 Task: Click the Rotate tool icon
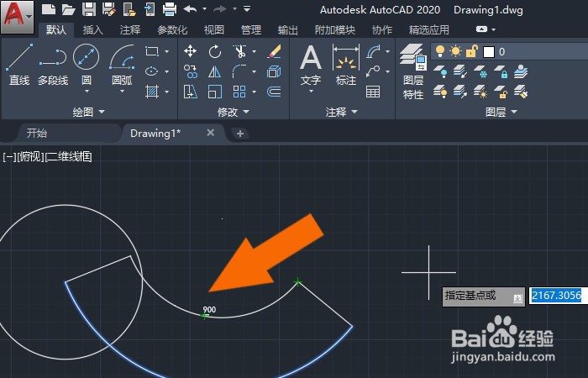(215, 51)
